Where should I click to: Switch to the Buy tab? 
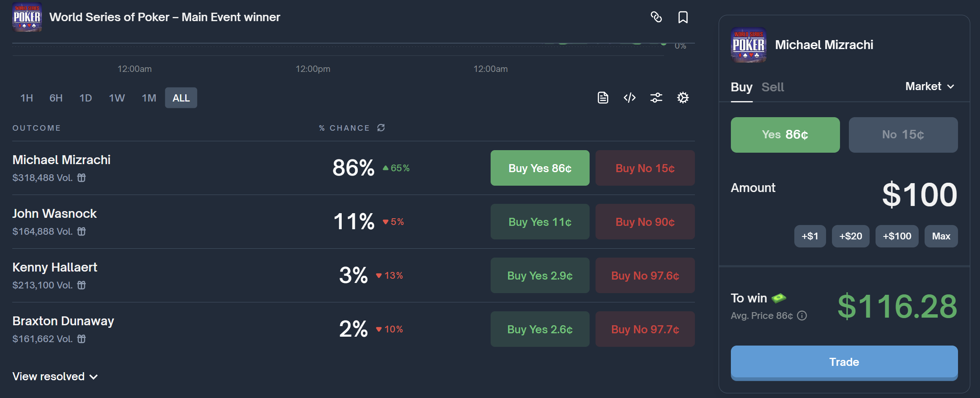[x=741, y=87]
